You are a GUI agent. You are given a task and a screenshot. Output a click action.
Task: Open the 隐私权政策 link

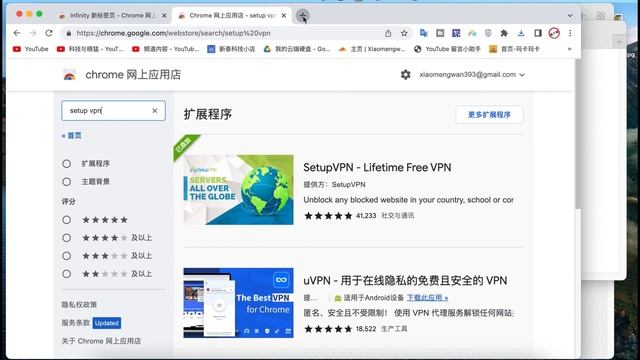79,304
